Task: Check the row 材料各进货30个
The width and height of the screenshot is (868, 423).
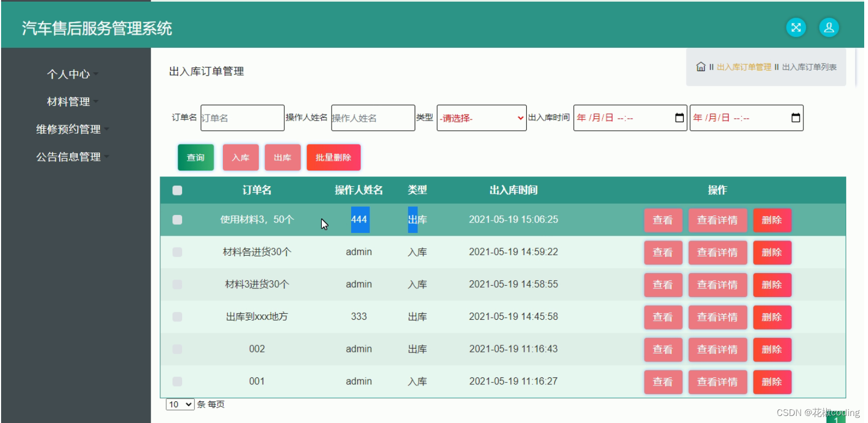Action: click(x=177, y=252)
